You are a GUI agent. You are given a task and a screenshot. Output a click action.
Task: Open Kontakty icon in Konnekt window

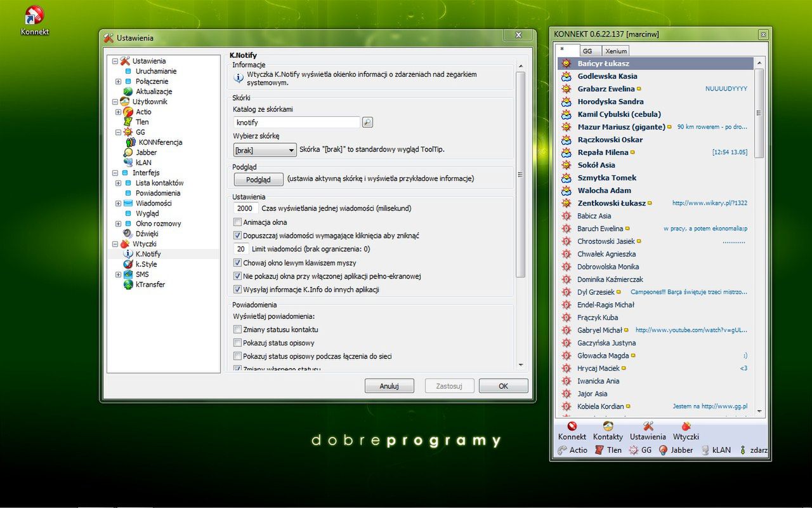[608, 427]
